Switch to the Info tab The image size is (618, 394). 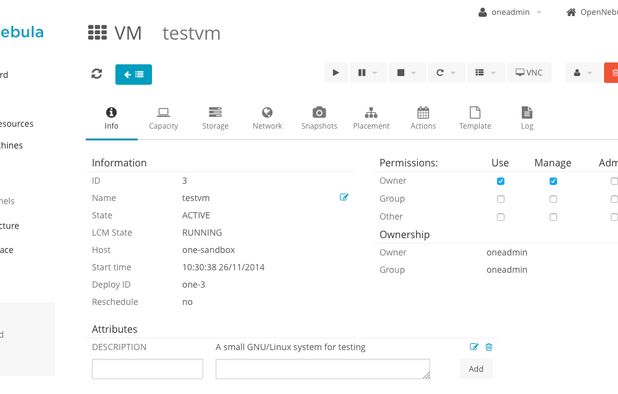[x=111, y=118]
